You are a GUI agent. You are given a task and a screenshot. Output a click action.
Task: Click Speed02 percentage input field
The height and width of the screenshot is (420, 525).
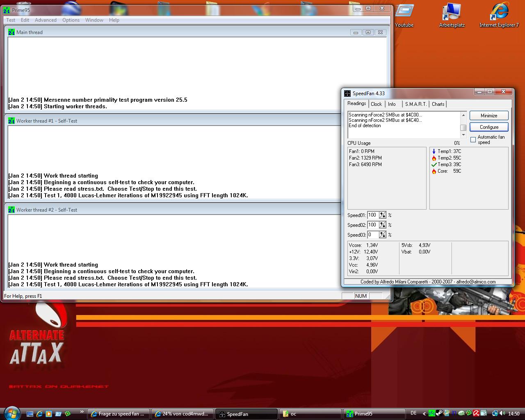click(373, 225)
